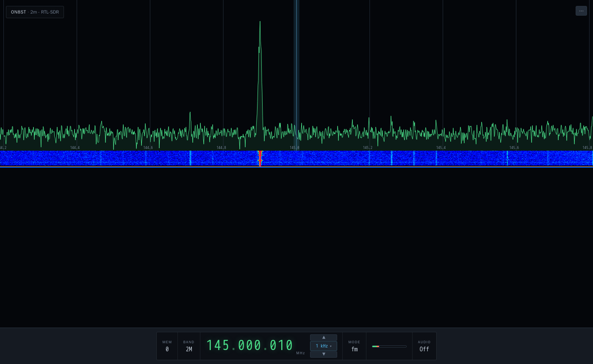This screenshot has height=364, width=593.
Task: Click the signal level meter bar
Action: [x=389, y=346]
